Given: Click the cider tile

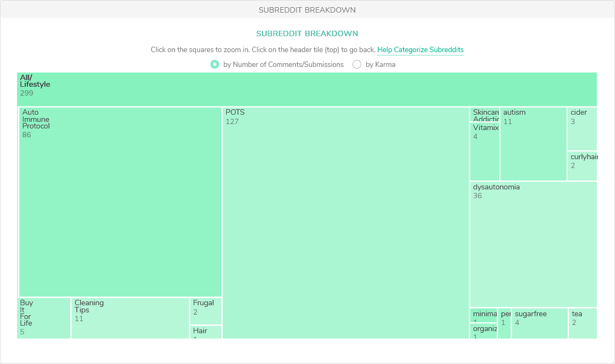Looking at the screenshot, I should pos(582,129).
